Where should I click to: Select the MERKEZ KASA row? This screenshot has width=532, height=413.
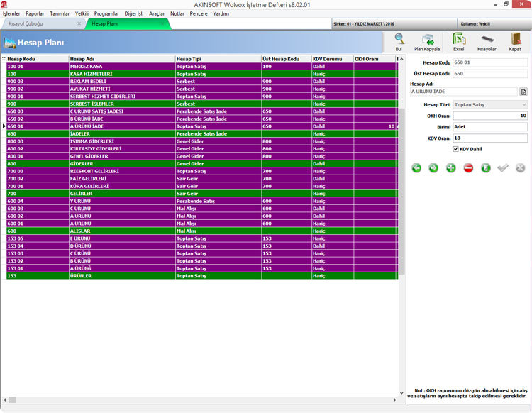(x=202, y=67)
